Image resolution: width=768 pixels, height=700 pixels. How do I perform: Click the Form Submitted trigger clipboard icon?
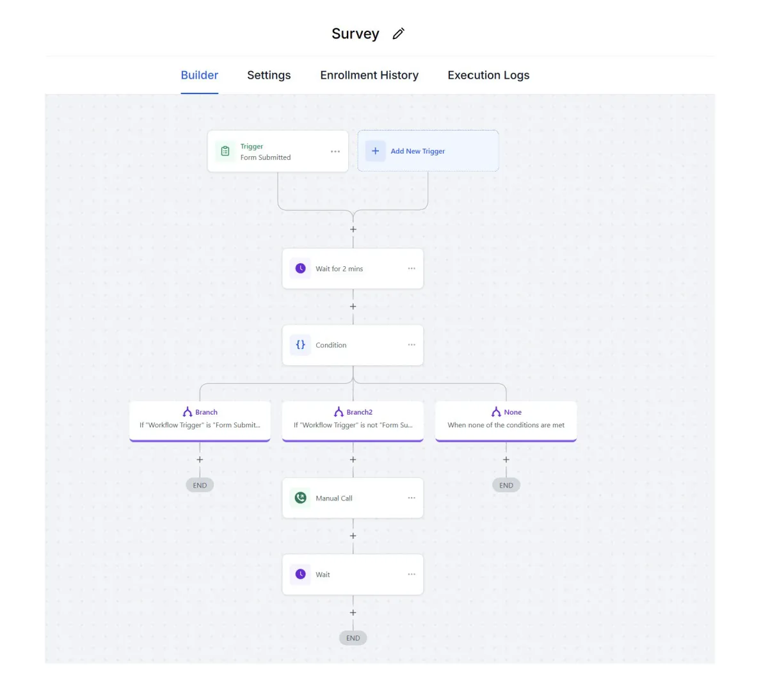coord(225,152)
